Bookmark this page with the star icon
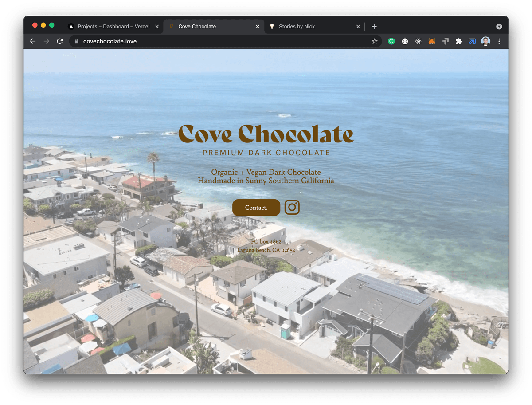 375,41
